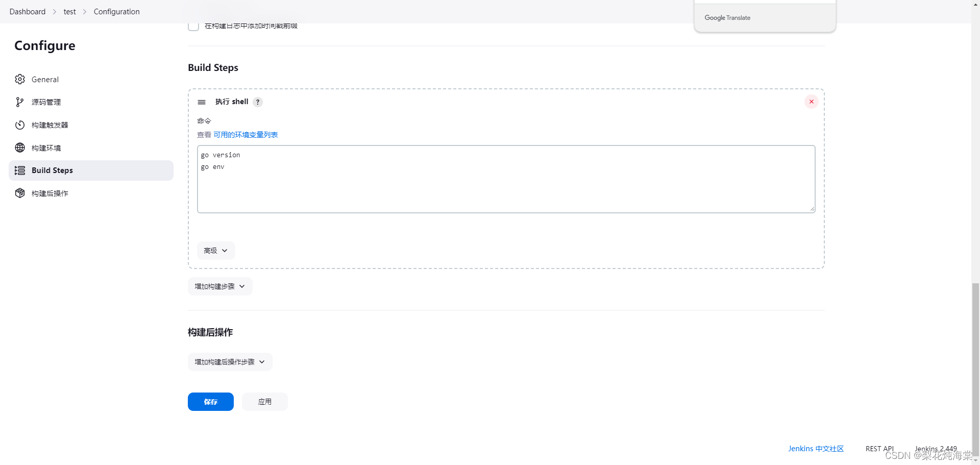
Task: Click breadcrumb chevron after Dashboard
Action: [55, 12]
